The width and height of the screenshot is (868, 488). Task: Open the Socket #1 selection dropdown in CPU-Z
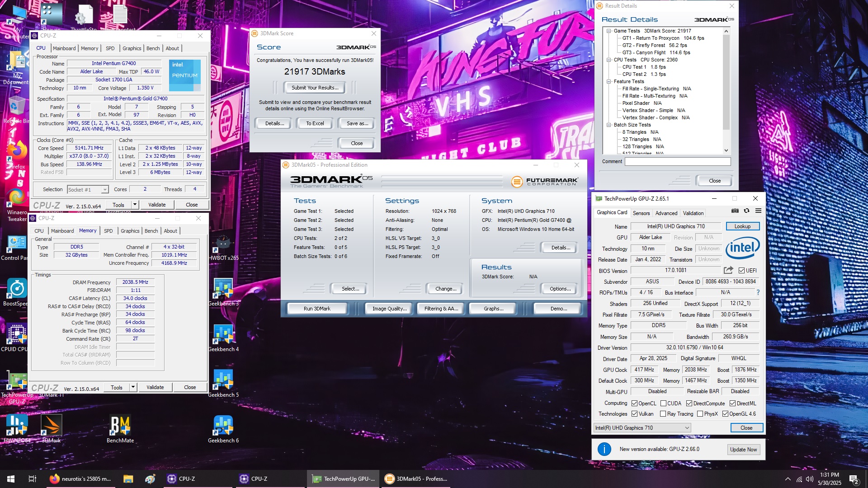(88, 190)
